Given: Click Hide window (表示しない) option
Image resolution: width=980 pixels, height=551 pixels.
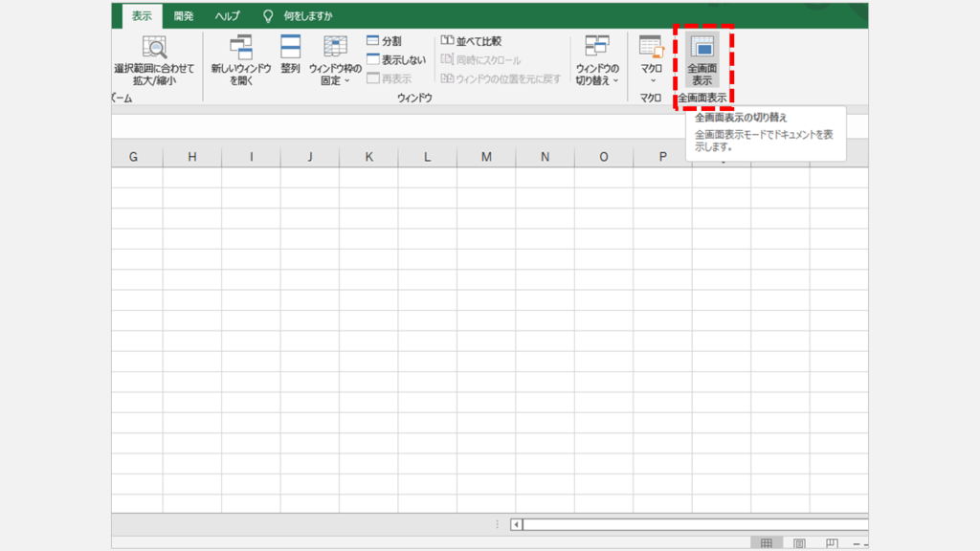Looking at the screenshot, I should (395, 59).
